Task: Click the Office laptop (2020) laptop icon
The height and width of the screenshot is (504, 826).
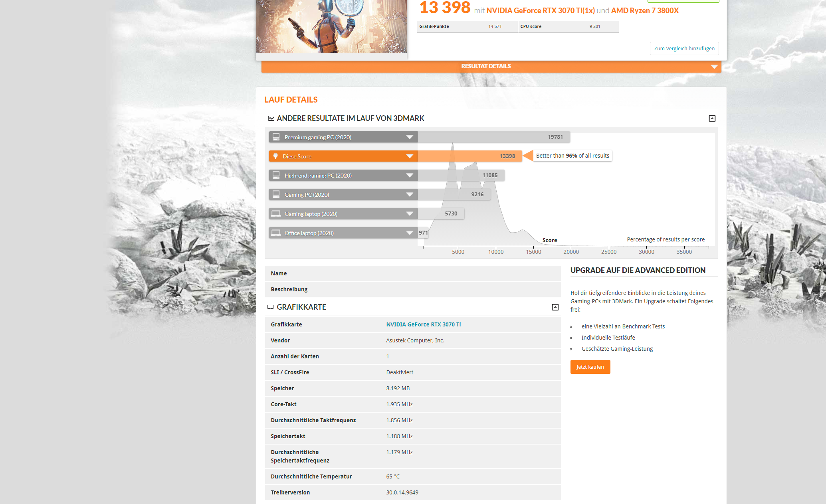Action: [276, 233]
